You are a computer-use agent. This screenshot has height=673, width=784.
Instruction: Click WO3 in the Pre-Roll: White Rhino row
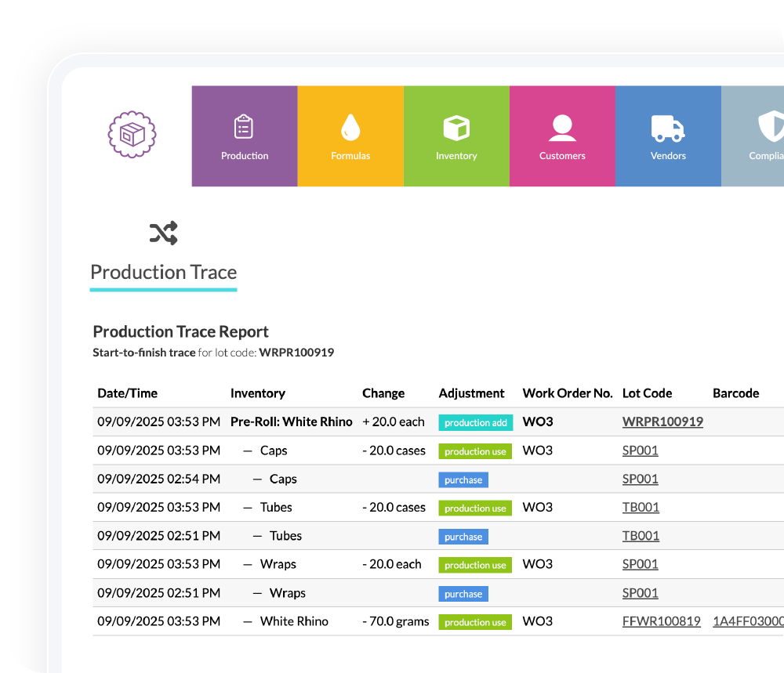click(x=538, y=422)
